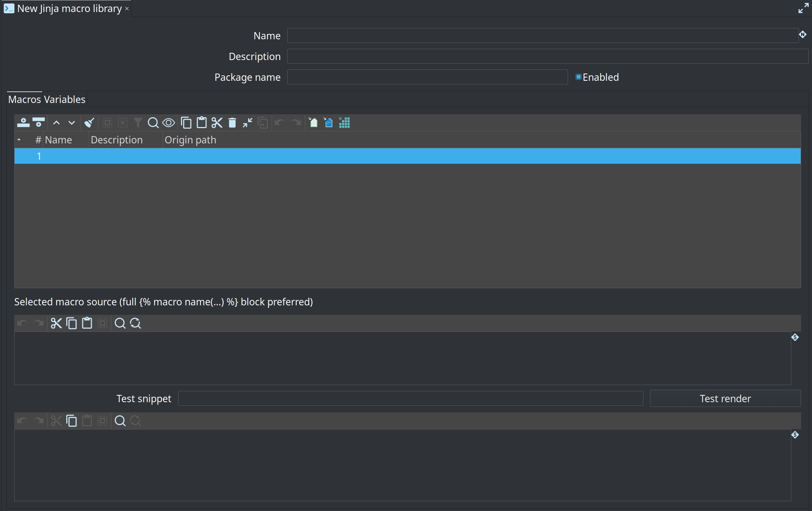Click variable diamond icon in macro source editor
Image resolution: width=812 pixels, height=511 pixels.
click(x=795, y=337)
